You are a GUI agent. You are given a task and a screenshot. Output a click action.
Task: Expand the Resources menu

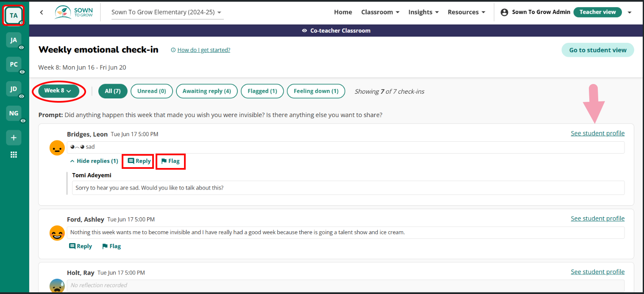pyautogui.click(x=466, y=12)
